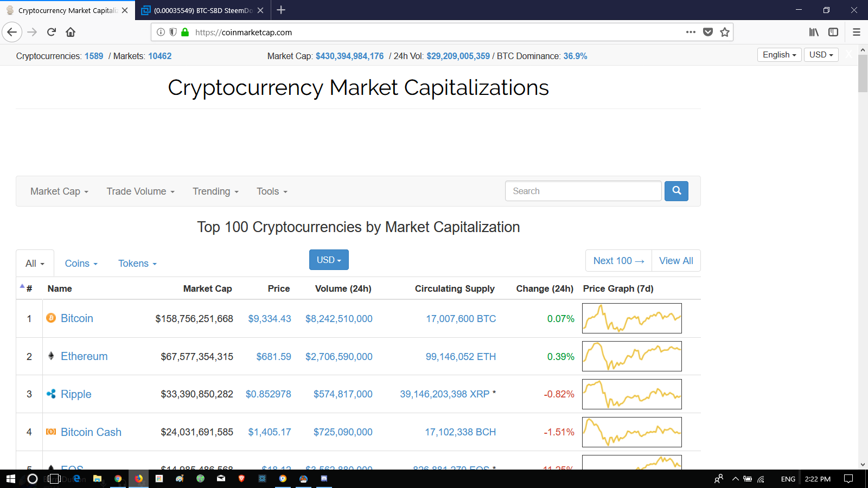Open the Ethereum coin link
The width and height of the screenshot is (868, 488).
click(x=84, y=356)
